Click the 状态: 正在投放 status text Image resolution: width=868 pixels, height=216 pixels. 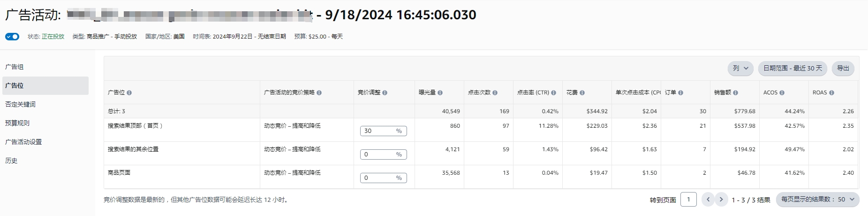pyautogui.click(x=46, y=37)
